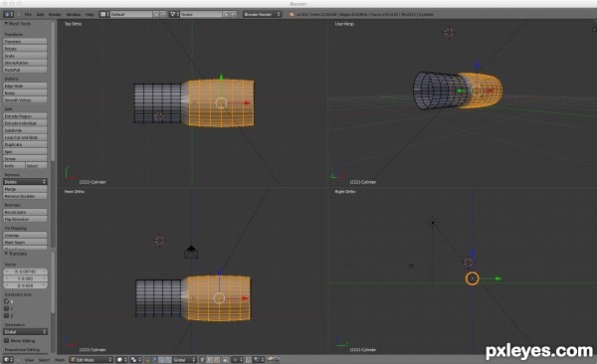This screenshot has width=597, height=364.
Task: Open proportional editing mode selector
Action: (x=237, y=359)
